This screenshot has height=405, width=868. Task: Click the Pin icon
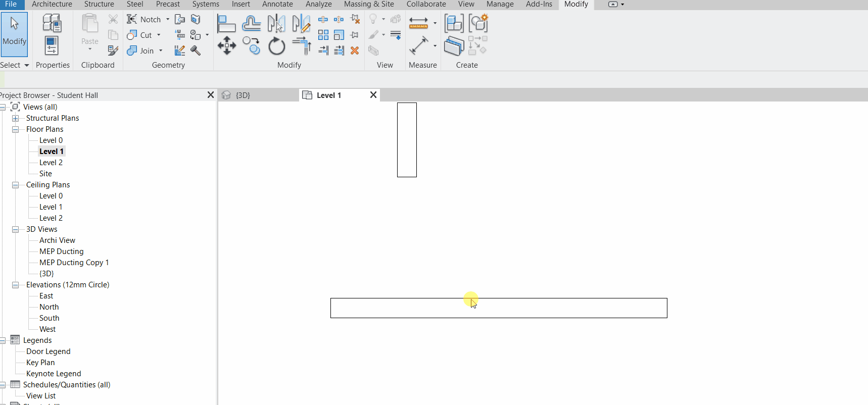click(355, 35)
